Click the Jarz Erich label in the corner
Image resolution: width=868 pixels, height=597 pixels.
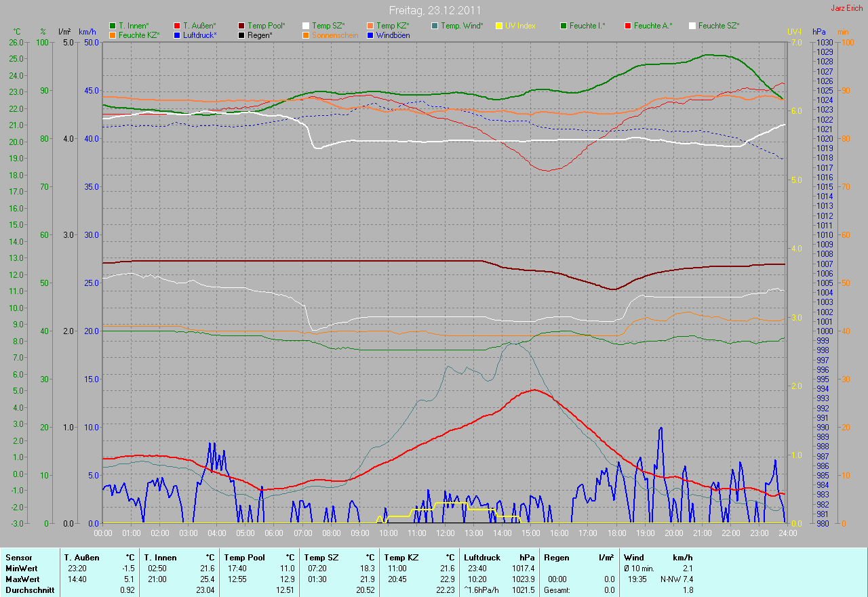click(x=847, y=8)
